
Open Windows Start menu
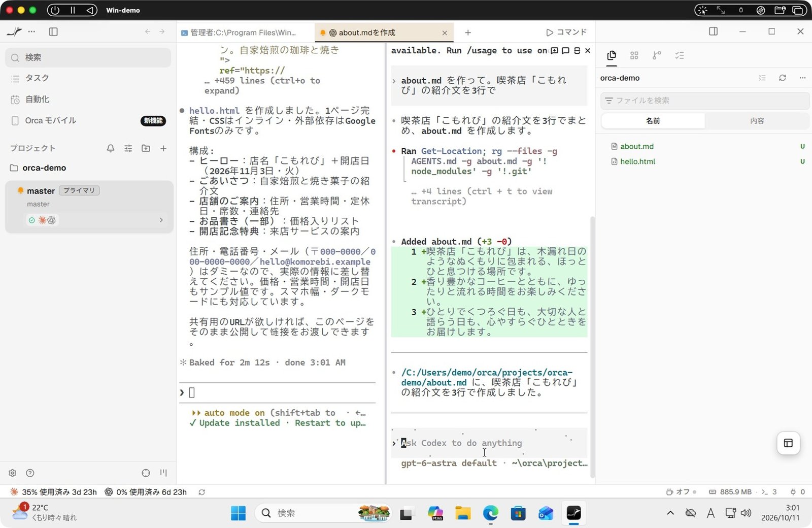[x=238, y=513]
